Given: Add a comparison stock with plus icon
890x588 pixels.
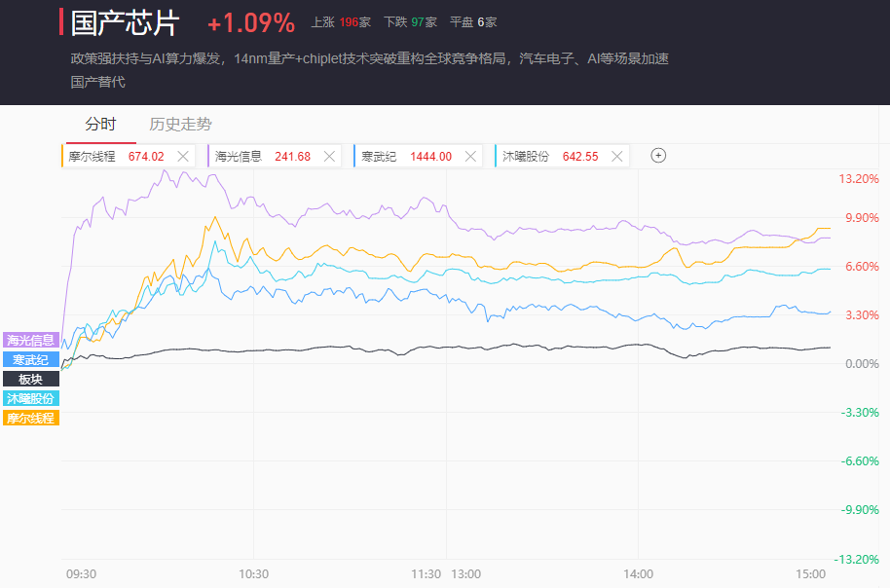Looking at the screenshot, I should [x=658, y=156].
